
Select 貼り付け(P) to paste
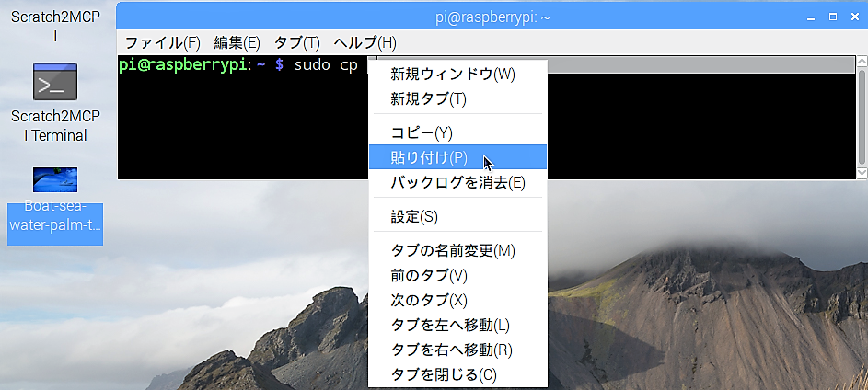click(457, 157)
